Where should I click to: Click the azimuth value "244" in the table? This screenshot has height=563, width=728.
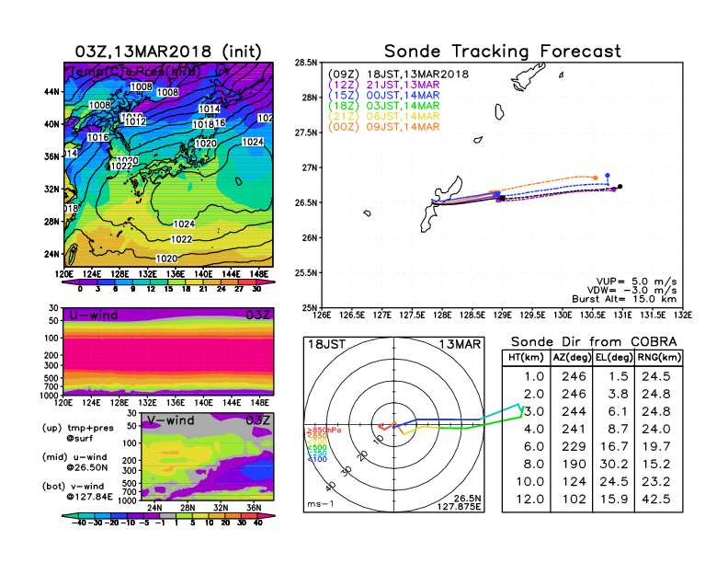574,411
